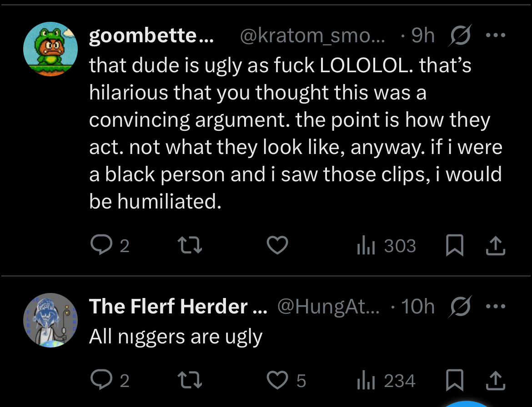This screenshot has width=532, height=407.
Task: Open Grok explain icon on goombette's post
Action: point(461,36)
